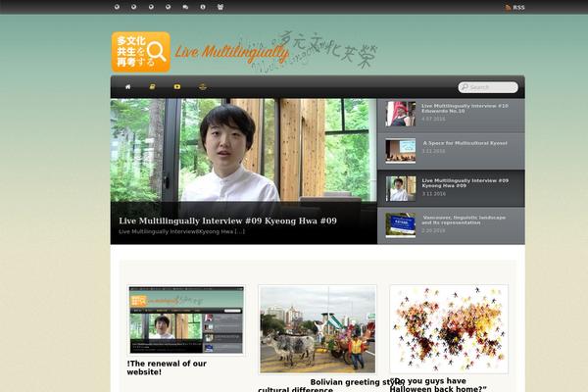The image size is (588, 392).
Task: Open 'Bolivian greeting style' post title
Action: [x=356, y=382]
